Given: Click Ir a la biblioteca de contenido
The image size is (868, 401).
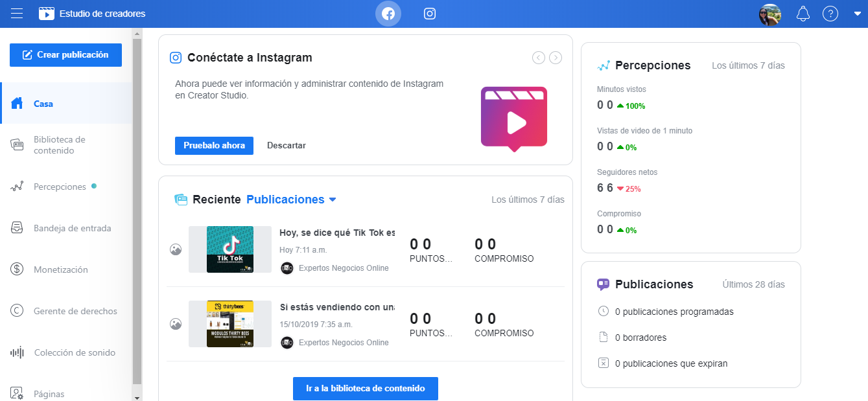Looking at the screenshot, I should 366,389.
